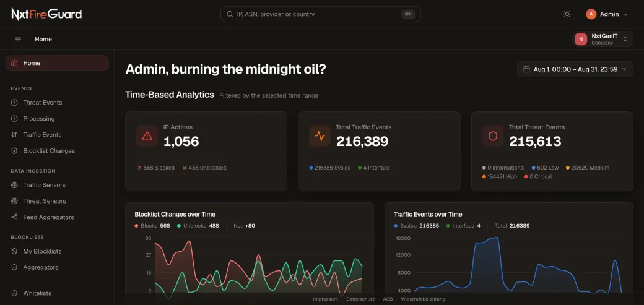
Task: Toggle Interface series in traffic chart legend
Action: pos(463,226)
